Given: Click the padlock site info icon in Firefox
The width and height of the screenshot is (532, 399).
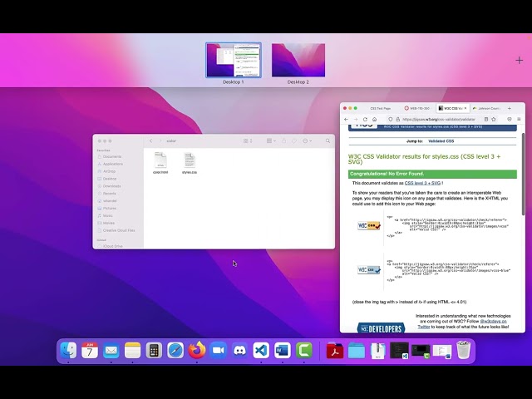Looking at the screenshot, I should (397, 119).
